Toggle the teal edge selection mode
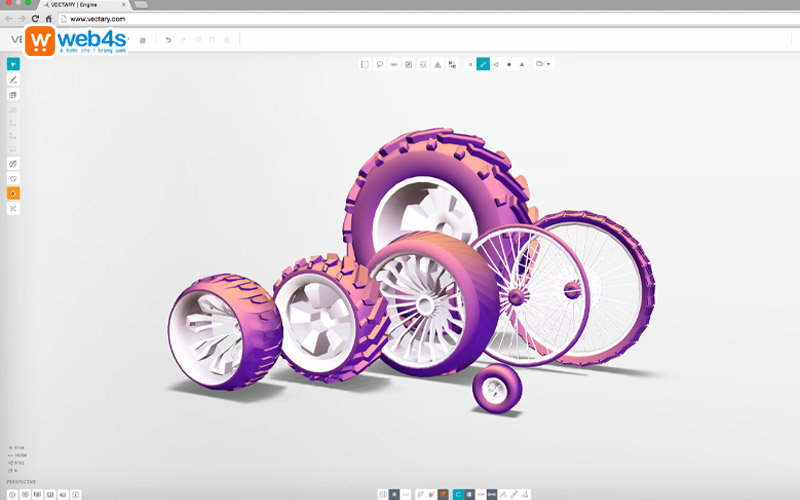800x500 pixels. pyautogui.click(x=483, y=64)
